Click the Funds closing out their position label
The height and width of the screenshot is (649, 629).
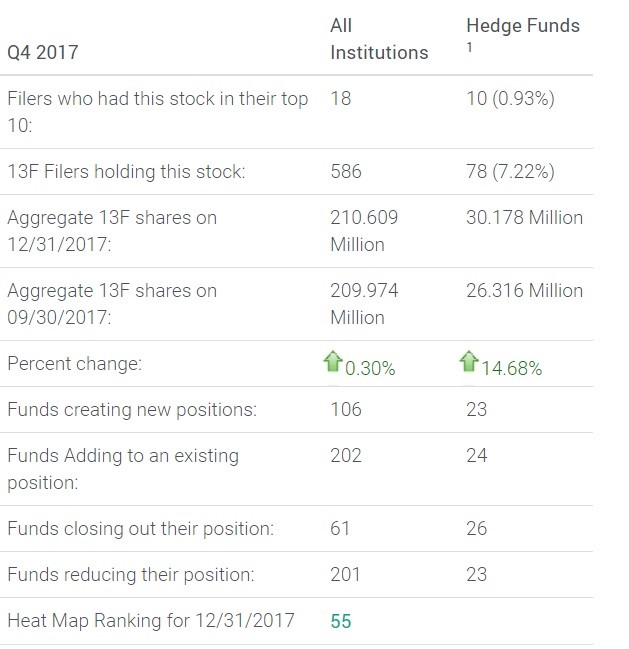pos(140,528)
